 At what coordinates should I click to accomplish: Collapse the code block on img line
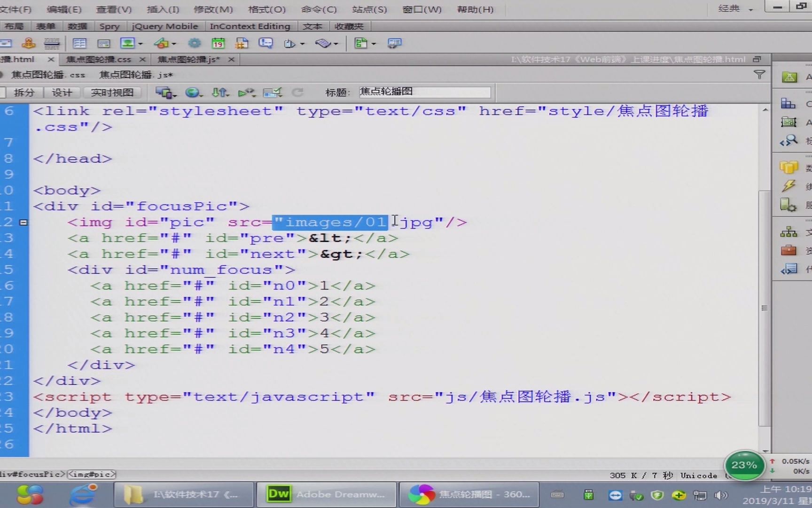[23, 222]
